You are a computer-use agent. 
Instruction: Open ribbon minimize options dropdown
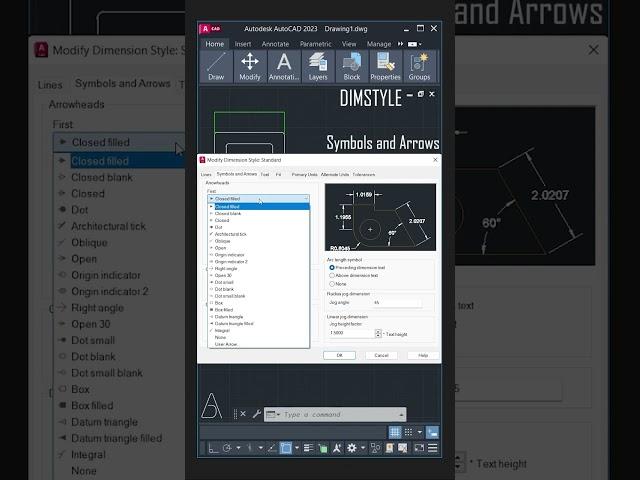(x=415, y=44)
